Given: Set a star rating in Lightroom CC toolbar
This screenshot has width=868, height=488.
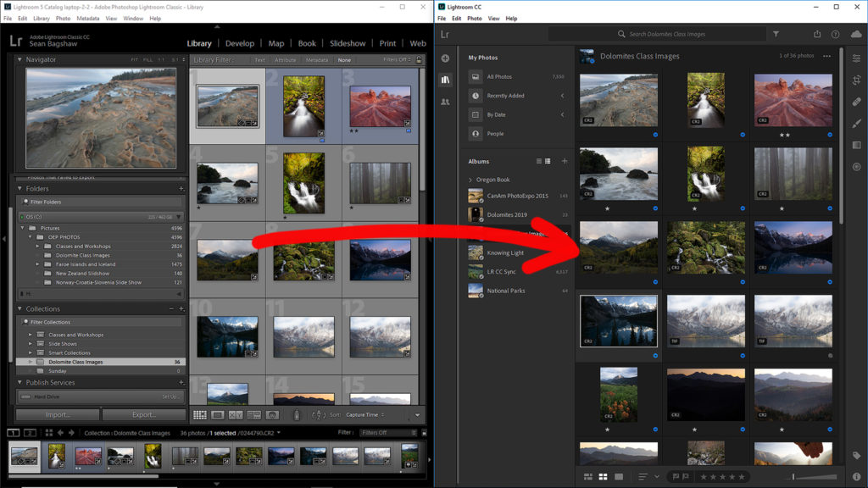Looking at the screenshot, I should pyautogui.click(x=722, y=476).
